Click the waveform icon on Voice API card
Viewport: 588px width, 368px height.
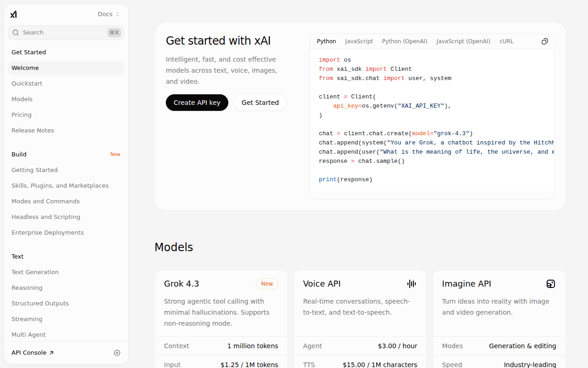pyautogui.click(x=412, y=284)
